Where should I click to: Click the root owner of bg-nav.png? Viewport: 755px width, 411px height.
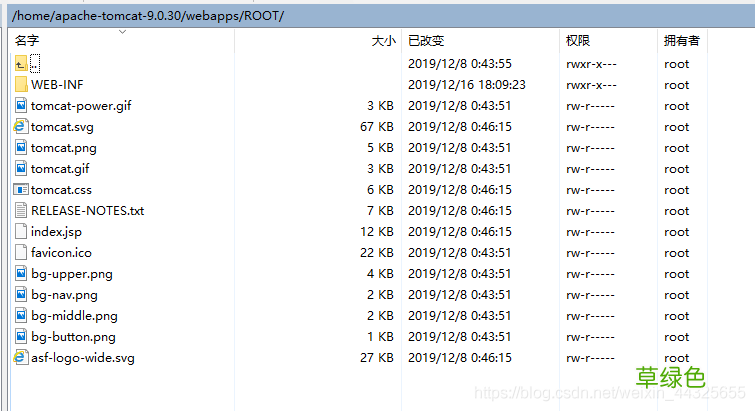click(677, 295)
